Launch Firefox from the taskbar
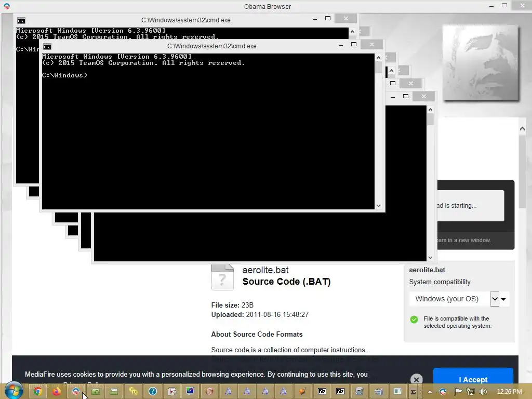 coord(56,392)
